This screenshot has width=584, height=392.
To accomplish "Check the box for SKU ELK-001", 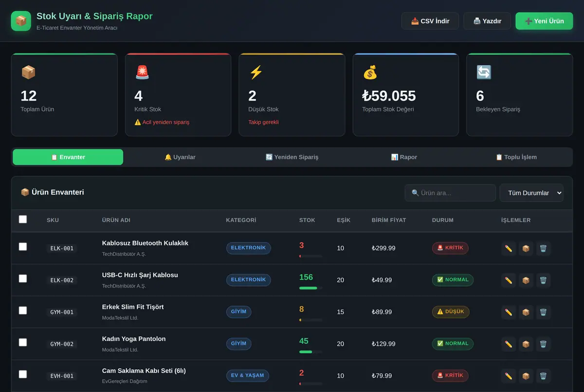I will point(23,247).
